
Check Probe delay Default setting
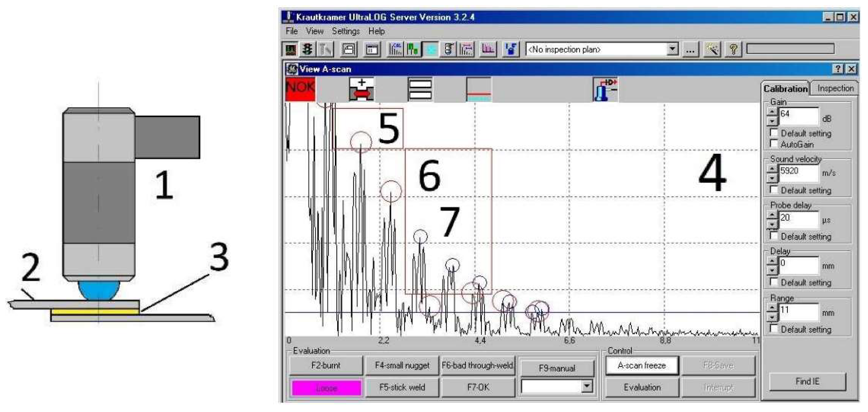tap(774, 236)
